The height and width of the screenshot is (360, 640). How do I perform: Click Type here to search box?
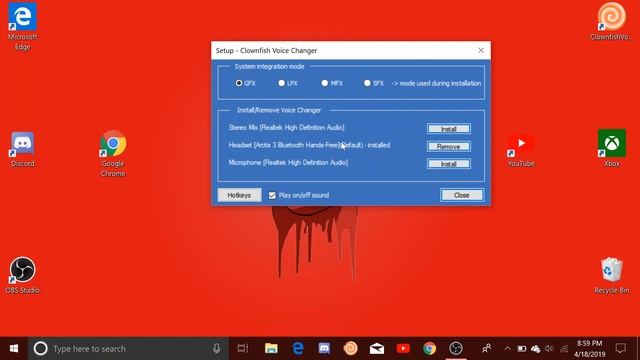(127, 349)
